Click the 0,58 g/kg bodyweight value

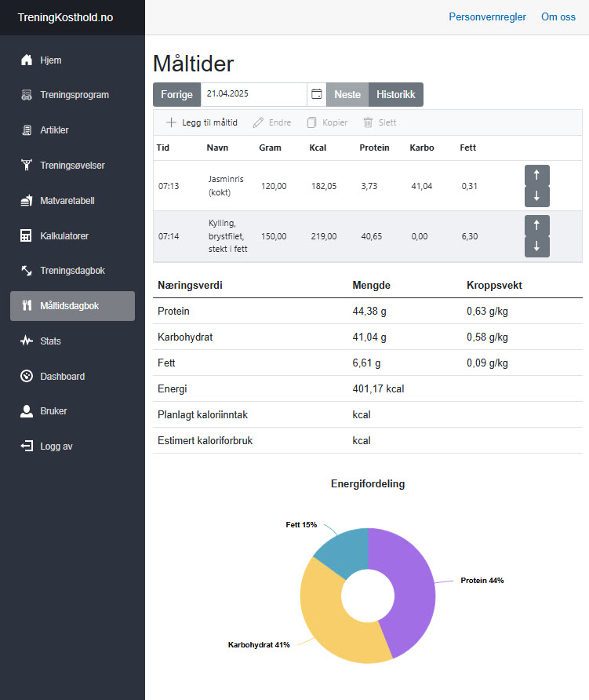pos(487,337)
